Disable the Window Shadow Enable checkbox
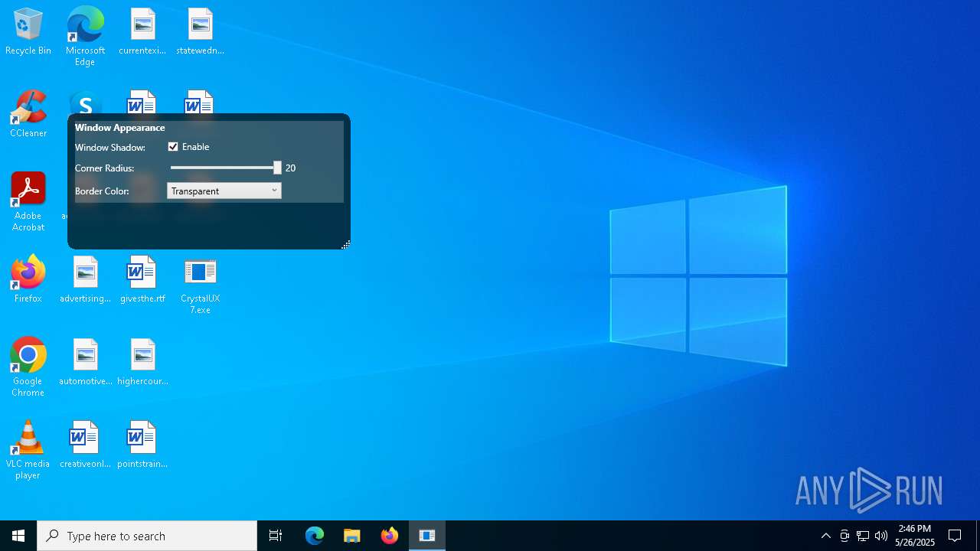This screenshot has width=980, height=551. point(173,147)
